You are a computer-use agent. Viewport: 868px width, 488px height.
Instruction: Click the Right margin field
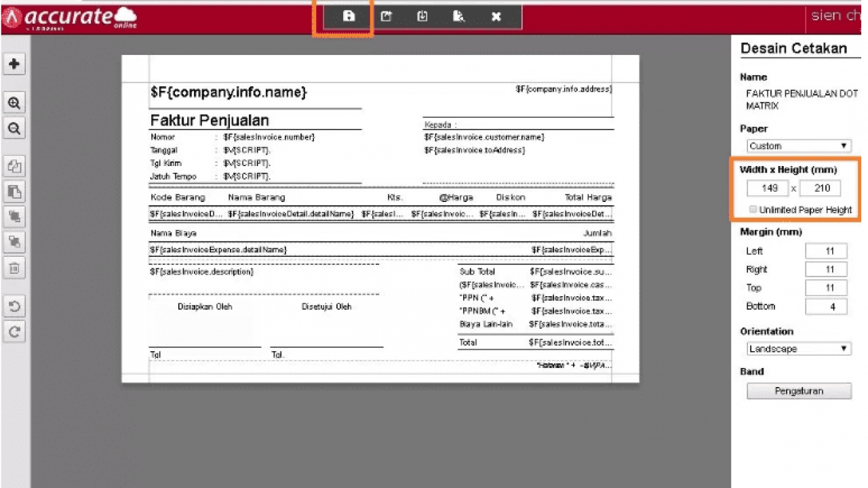click(826, 270)
